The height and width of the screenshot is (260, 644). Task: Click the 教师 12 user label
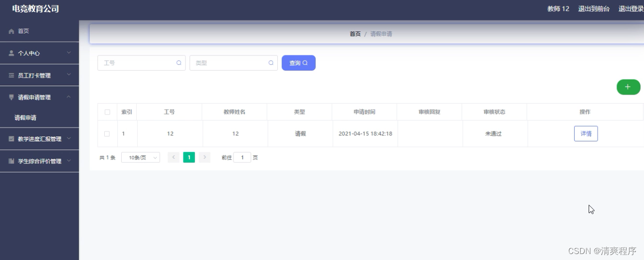(558, 9)
